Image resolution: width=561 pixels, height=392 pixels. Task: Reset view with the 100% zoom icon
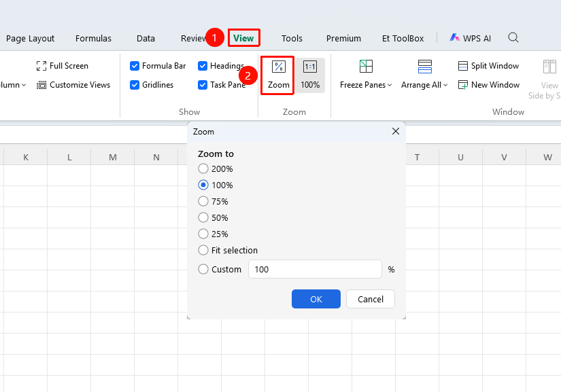pyautogui.click(x=310, y=75)
